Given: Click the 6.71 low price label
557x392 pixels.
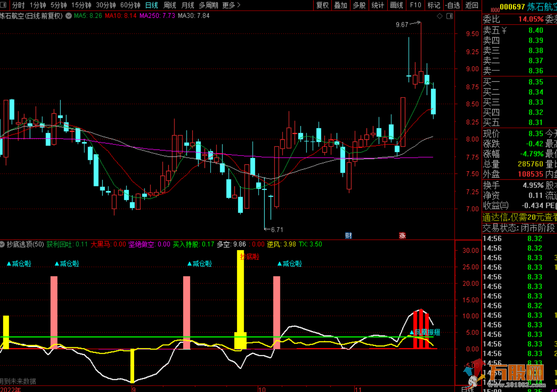Looking at the screenshot, I should click(277, 230).
